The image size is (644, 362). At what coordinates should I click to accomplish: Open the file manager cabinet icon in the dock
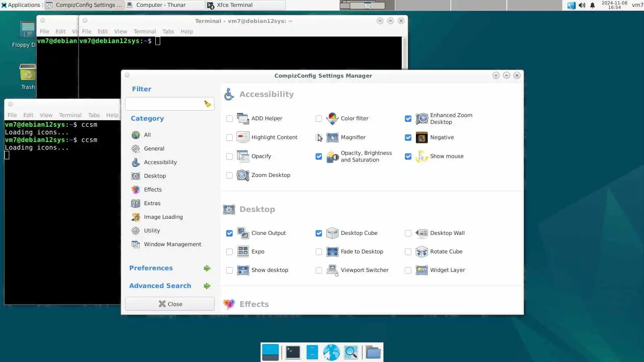coord(312,352)
